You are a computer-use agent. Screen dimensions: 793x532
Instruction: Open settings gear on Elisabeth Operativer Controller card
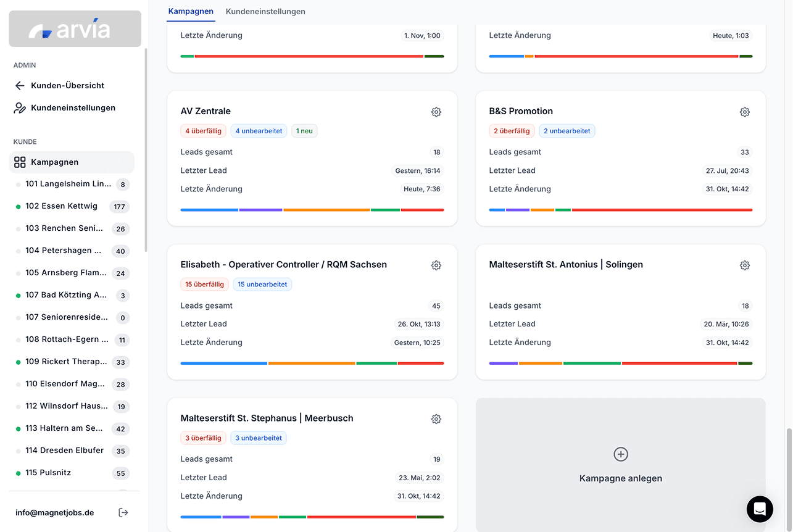coord(436,265)
